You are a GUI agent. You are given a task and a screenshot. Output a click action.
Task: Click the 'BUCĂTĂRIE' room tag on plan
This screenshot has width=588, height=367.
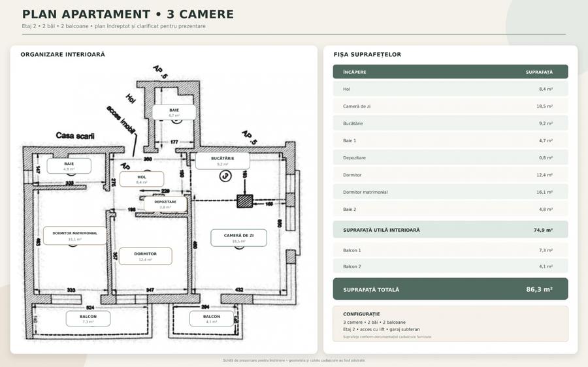[x=222, y=161]
